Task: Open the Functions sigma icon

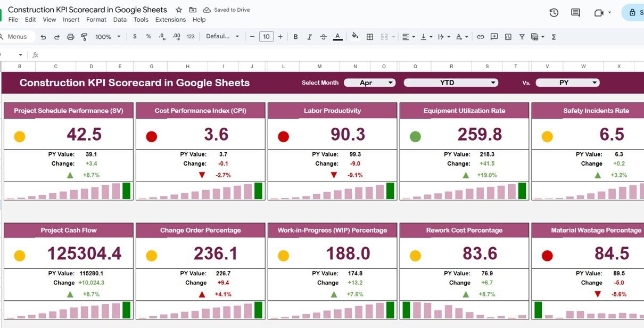Action: tap(554, 37)
